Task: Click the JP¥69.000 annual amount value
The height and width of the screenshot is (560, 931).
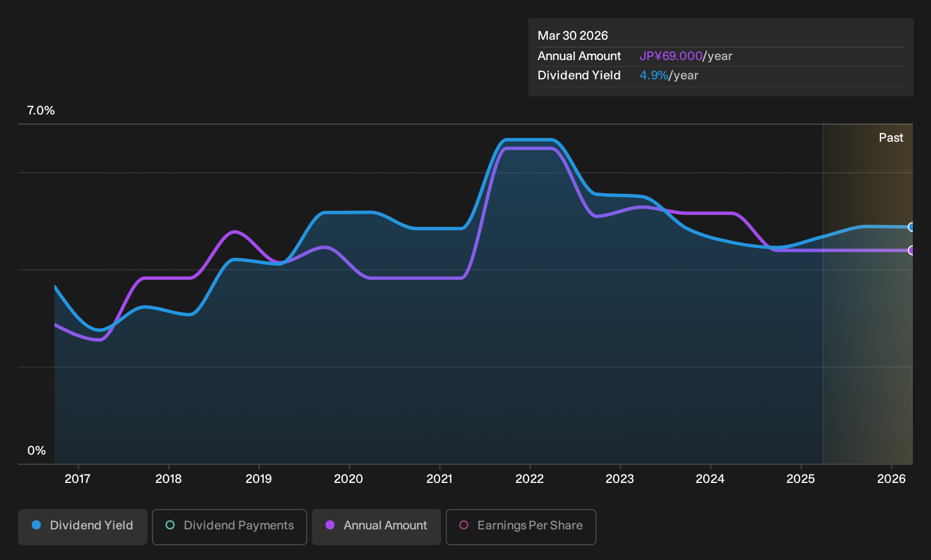Action: pyautogui.click(x=671, y=56)
